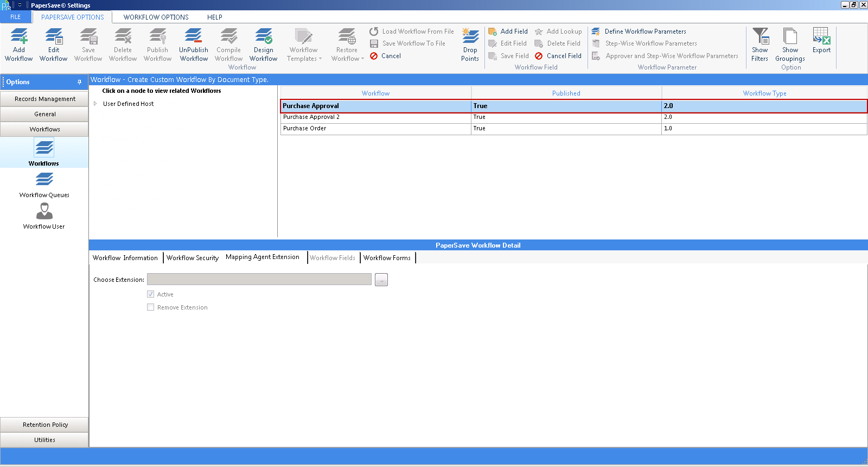The width and height of the screenshot is (868, 467).
Task: Click the browse (...) extension button
Action: point(381,280)
